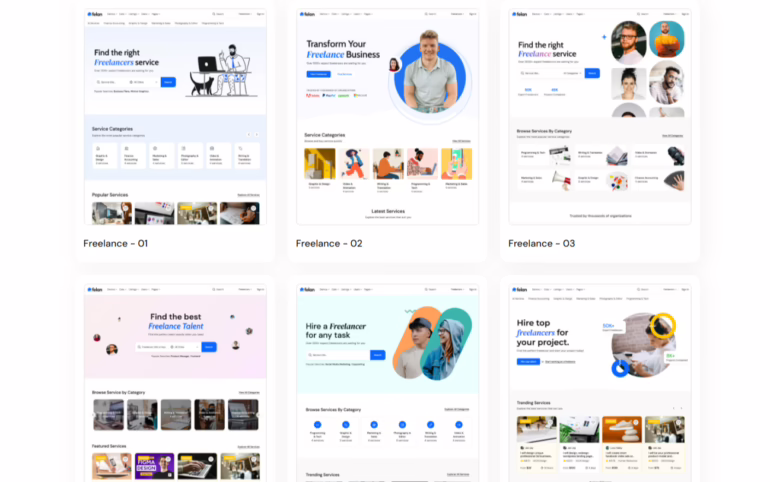This screenshot has height=482, width=770.
Task: Click the header search icon in Freelance 01 preview
Action: pos(214,14)
